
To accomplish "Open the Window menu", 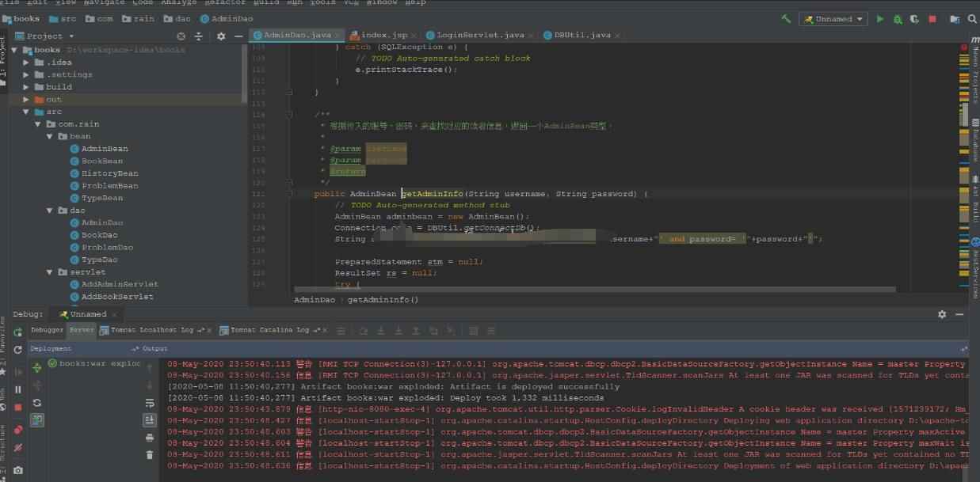I will click(x=381, y=2).
